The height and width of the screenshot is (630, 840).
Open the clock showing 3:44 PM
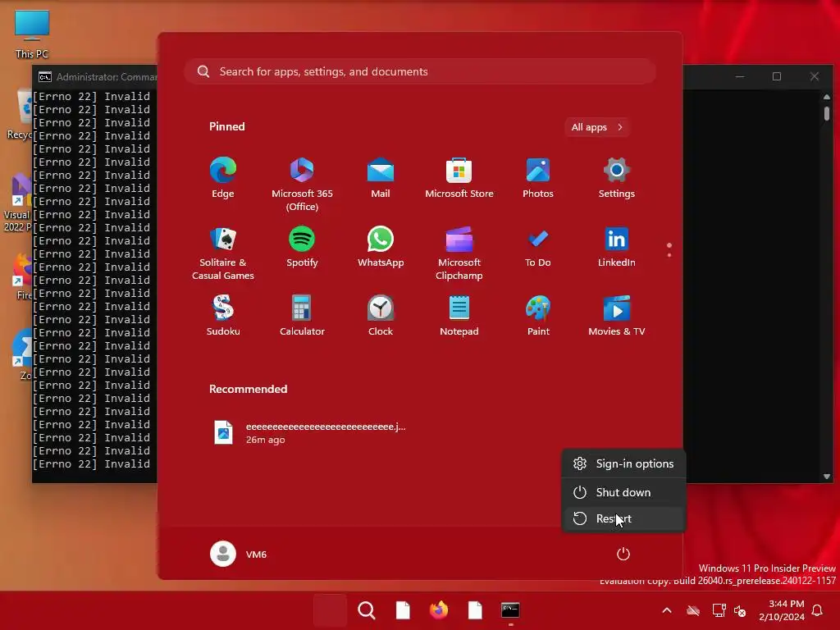pyautogui.click(x=782, y=610)
